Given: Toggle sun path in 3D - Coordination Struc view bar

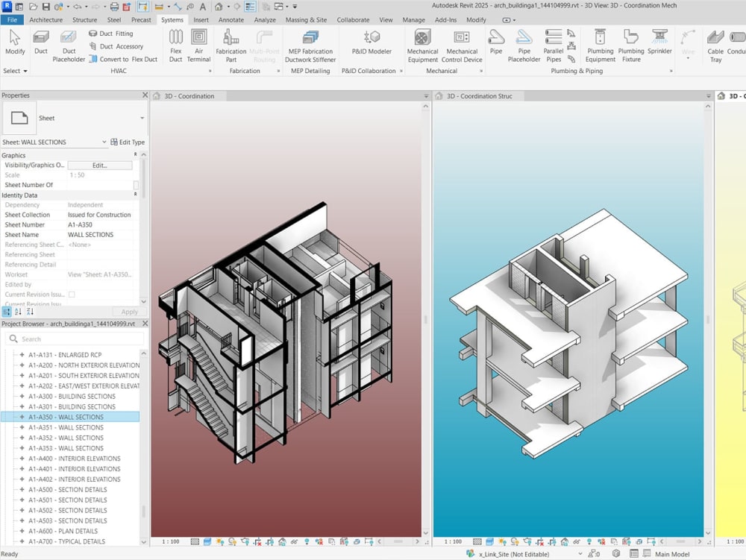Looking at the screenshot, I should click(x=502, y=541).
